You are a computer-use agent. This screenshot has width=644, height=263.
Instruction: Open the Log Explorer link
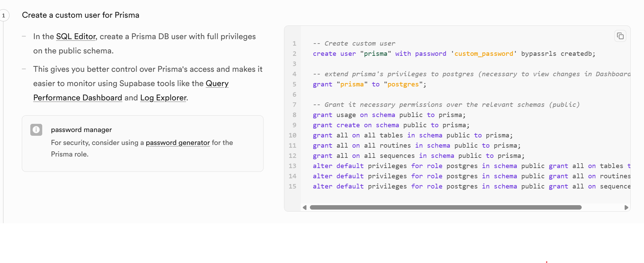(163, 98)
